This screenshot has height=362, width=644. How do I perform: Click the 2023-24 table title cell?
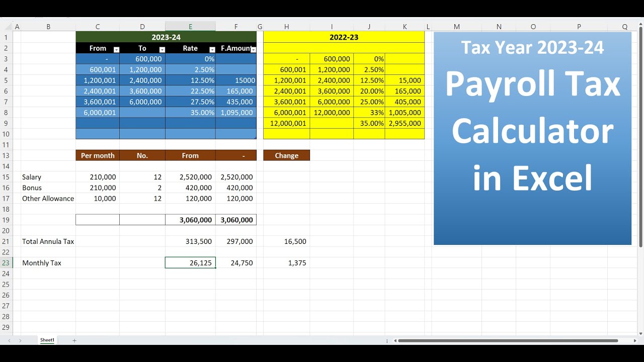[166, 37]
